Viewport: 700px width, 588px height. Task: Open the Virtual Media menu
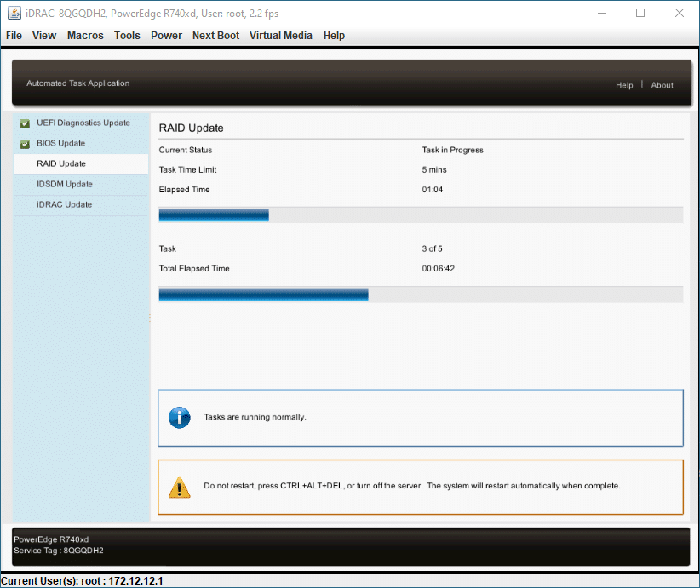281,36
